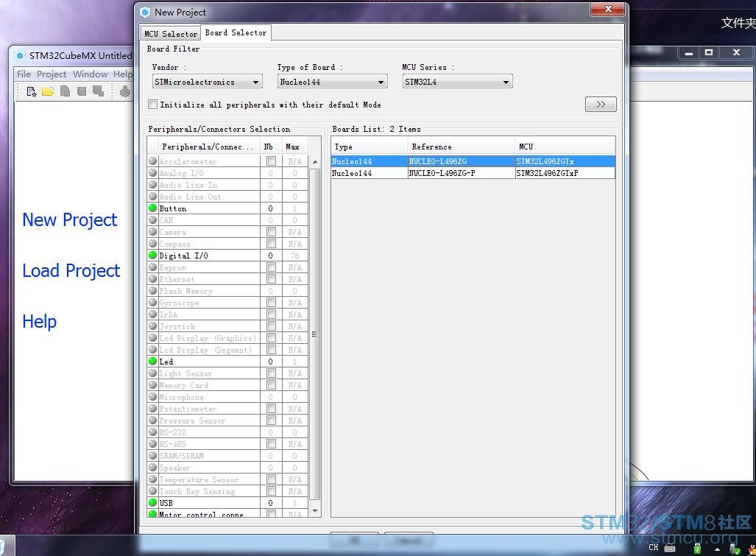Click the gray status dot beside Camera
Image resolution: width=756 pixels, height=556 pixels.
(153, 231)
